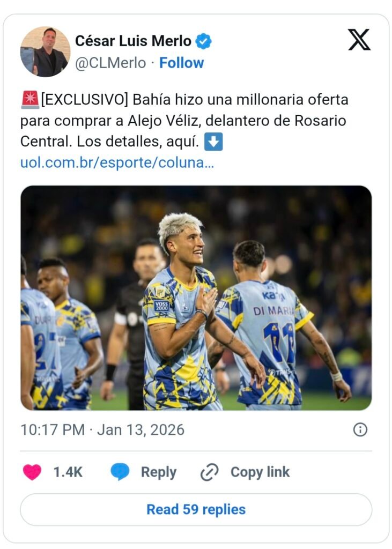Click the blue down-arrow emoji
Viewport: 392px width, 549px height.
pyautogui.click(x=214, y=142)
